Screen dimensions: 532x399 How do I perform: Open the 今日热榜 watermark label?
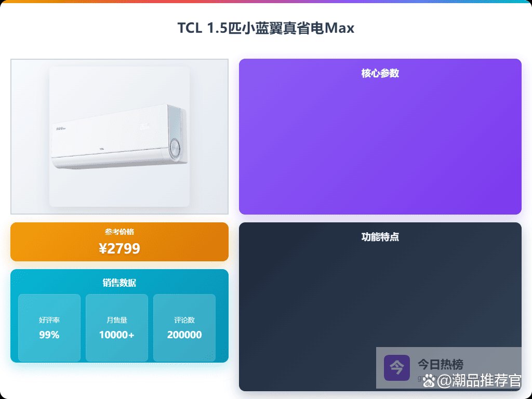(441, 365)
